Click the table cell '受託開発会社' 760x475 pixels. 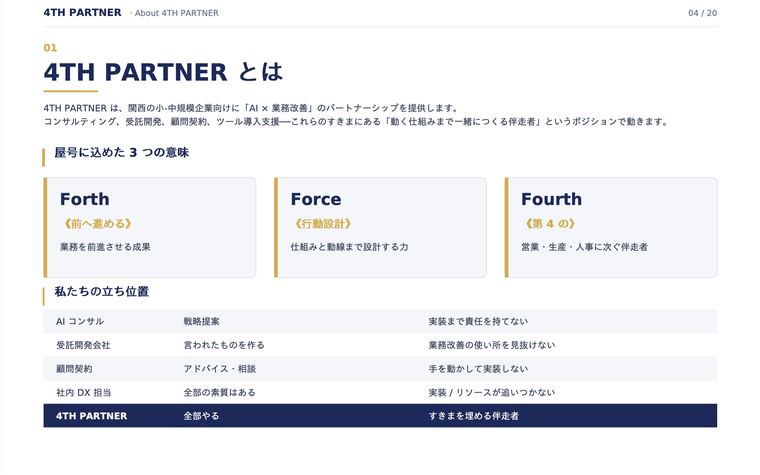83,345
